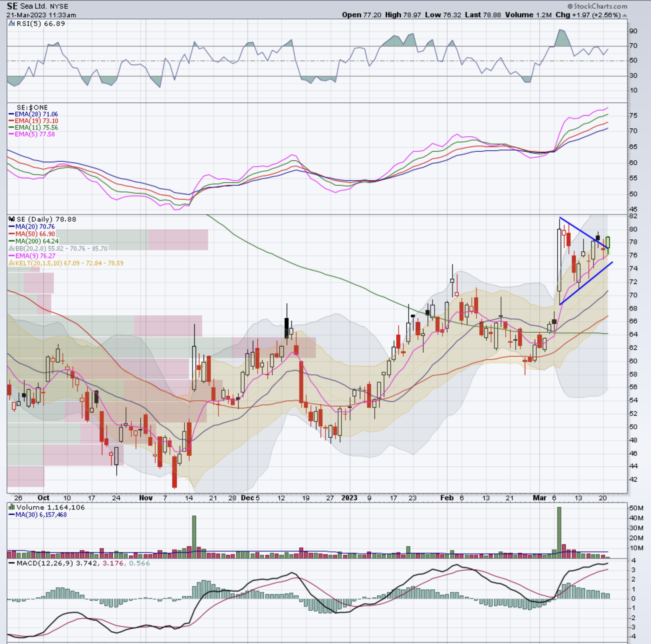Click the SE:$ONE panel label
The width and height of the screenshot is (651, 644).
pos(32,107)
